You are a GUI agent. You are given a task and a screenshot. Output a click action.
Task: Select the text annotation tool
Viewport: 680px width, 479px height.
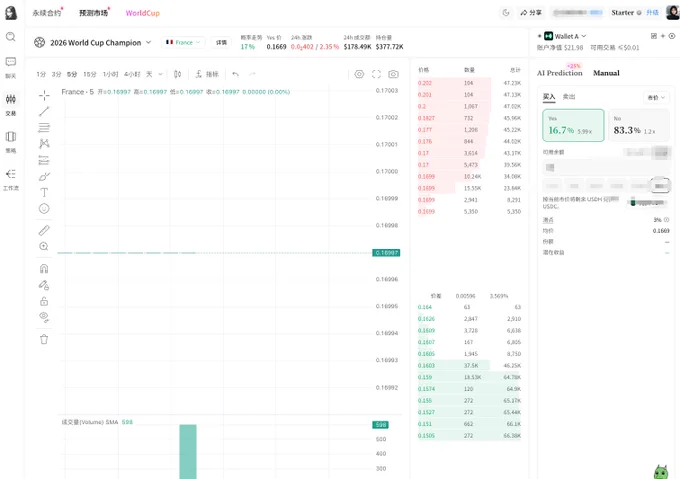[44, 192]
